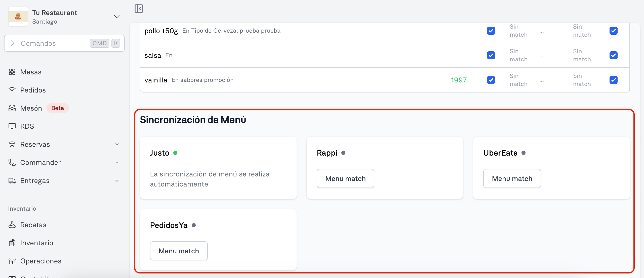Open Mesas in the sidebar
Screen dimensions: 644x278
(31, 72)
